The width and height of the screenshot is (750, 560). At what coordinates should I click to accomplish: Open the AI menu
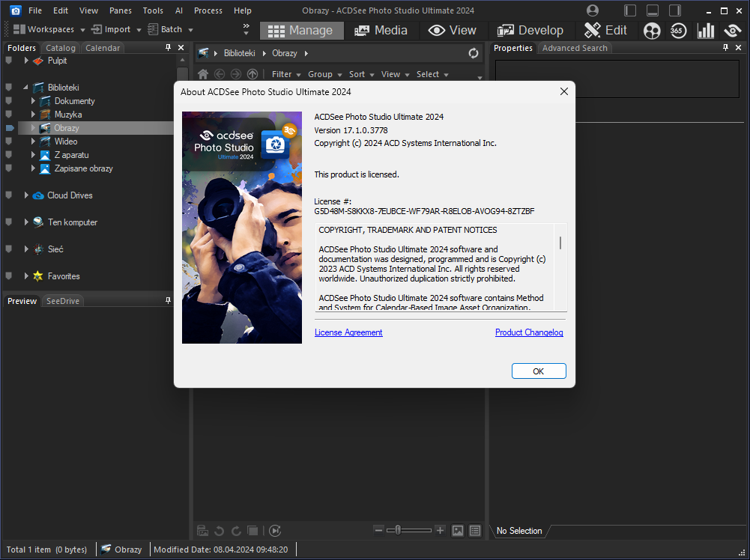coord(179,10)
